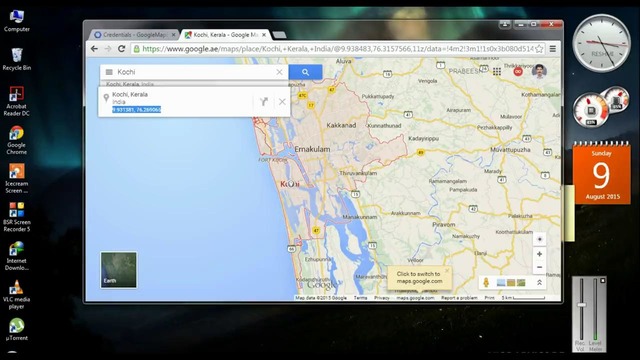640x360 pixels.
Task: Click the address bar URL
Action: 338,49
